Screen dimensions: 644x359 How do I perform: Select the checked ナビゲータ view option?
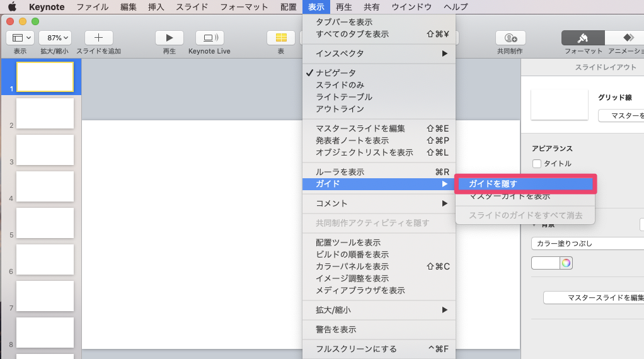336,73
